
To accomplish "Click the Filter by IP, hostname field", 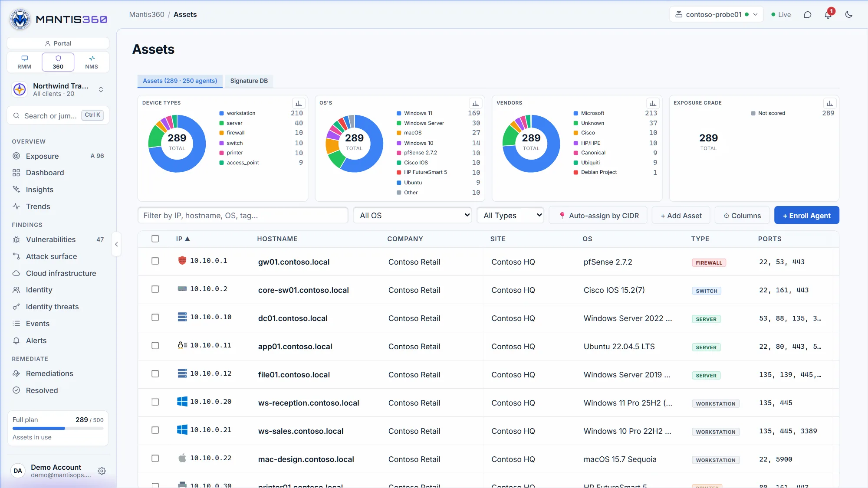I will pyautogui.click(x=243, y=215).
